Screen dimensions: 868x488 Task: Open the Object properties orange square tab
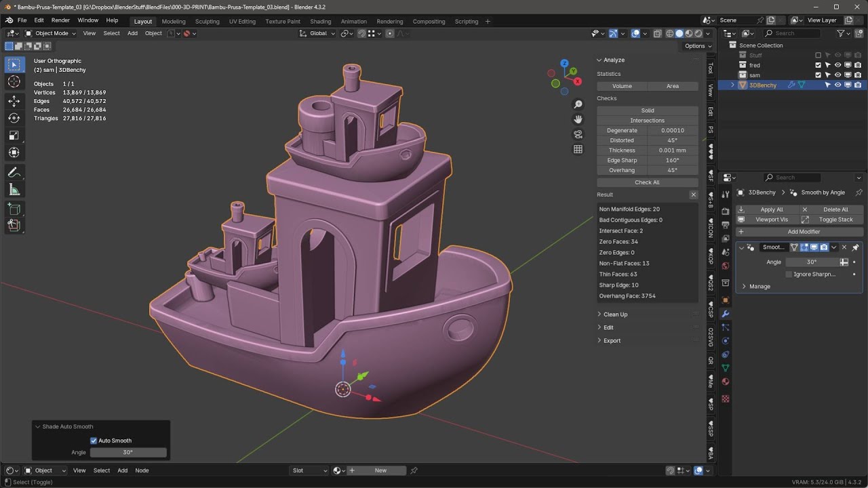(725, 300)
